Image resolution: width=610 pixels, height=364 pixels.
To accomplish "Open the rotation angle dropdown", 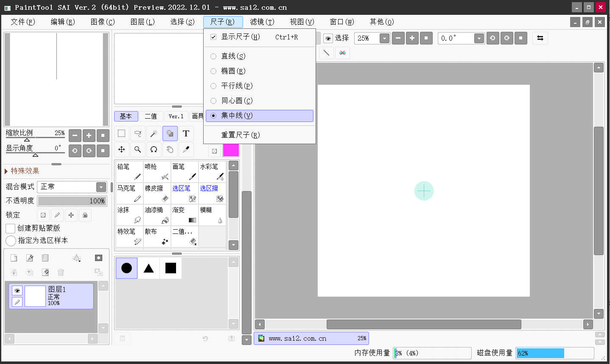I will point(479,38).
